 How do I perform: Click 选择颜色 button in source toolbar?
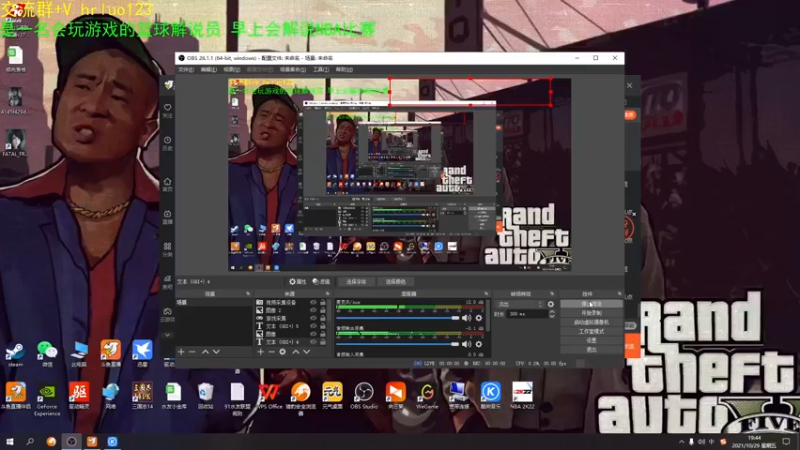coord(395,282)
